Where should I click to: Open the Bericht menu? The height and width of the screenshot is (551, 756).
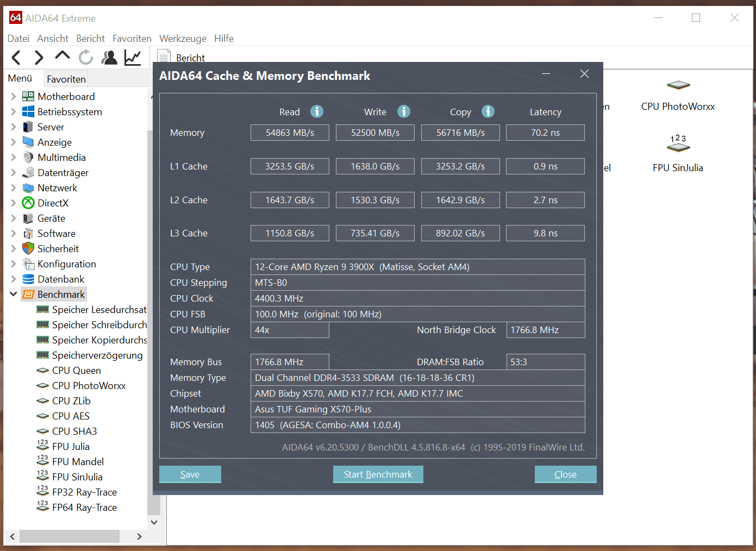[90, 38]
